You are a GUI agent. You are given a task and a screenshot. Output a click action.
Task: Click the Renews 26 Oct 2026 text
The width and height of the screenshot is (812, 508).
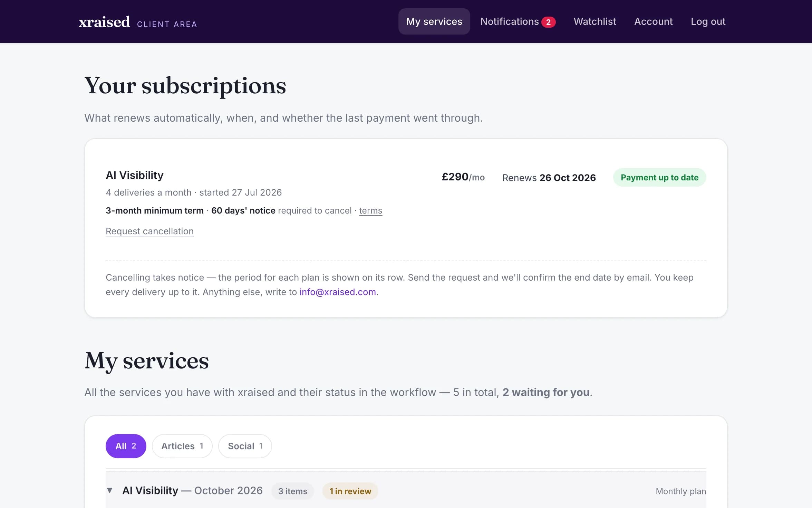pyautogui.click(x=549, y=178)
